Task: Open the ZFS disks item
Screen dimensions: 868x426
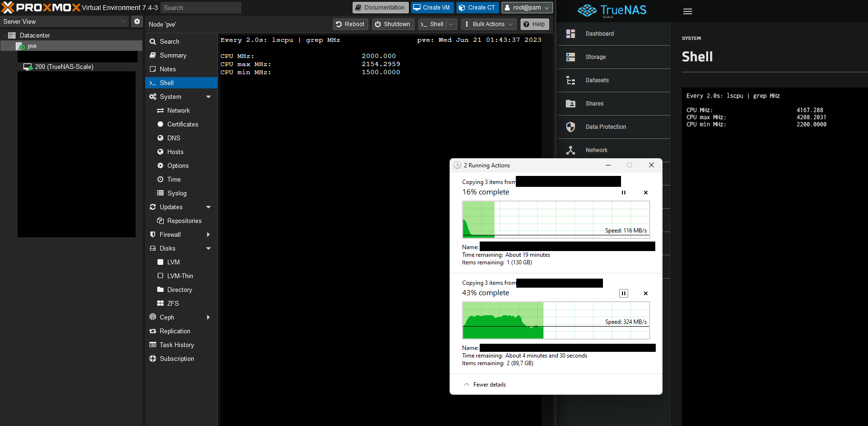Action: [181, 304]
